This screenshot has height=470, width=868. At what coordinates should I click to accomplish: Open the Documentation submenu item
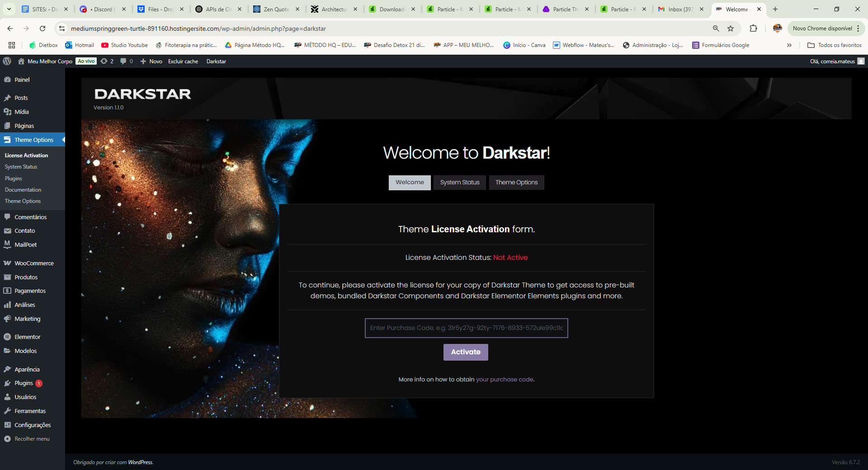23,190
